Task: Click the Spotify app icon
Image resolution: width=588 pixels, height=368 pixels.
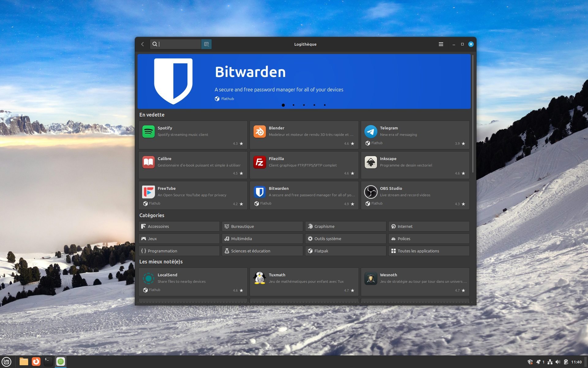Action: [149, 132]
